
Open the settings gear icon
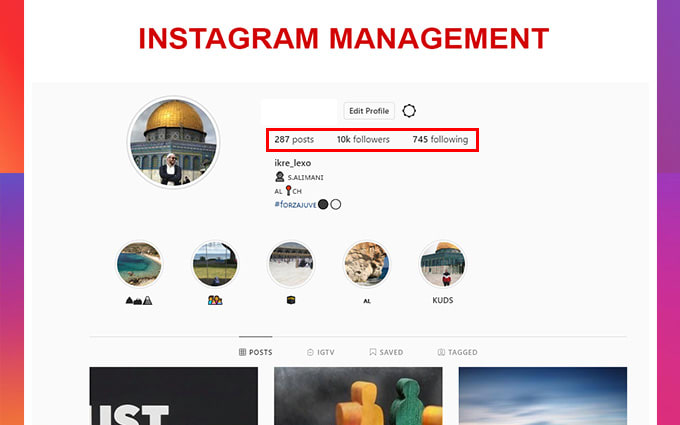point(409,111)
